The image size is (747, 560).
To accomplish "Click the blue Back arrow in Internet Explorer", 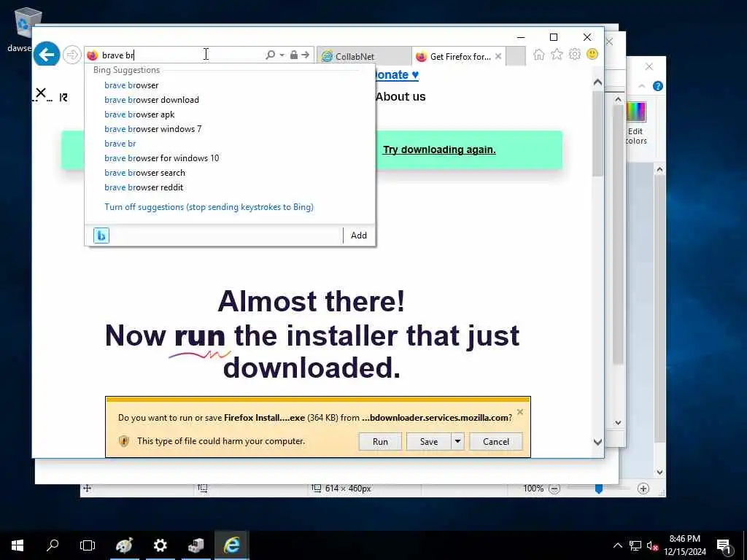I will [x=47, y=55].
